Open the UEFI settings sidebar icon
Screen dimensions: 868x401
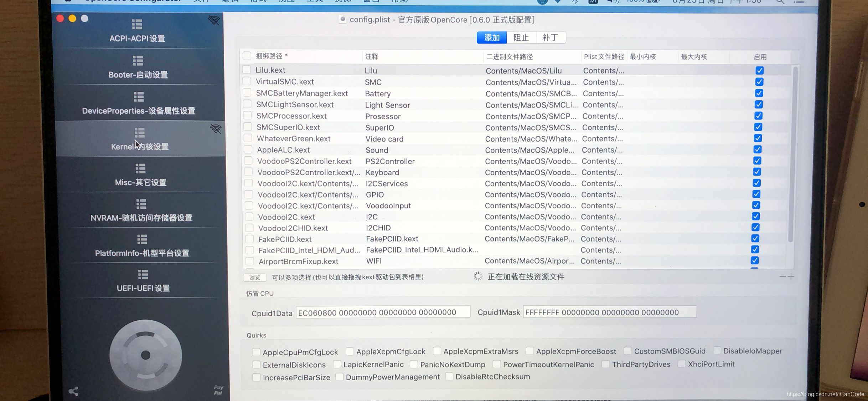coord(143,275)
